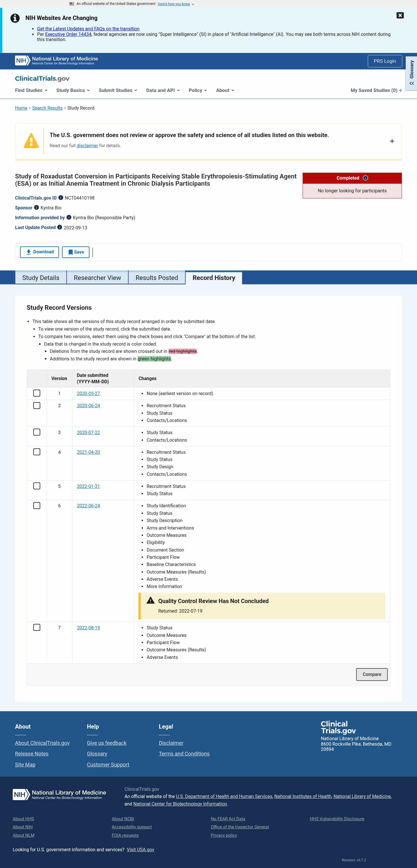This screenshot has width=417, height=868.
Task: Open the Executive Order 14434 link
Action: coord(68,34)
